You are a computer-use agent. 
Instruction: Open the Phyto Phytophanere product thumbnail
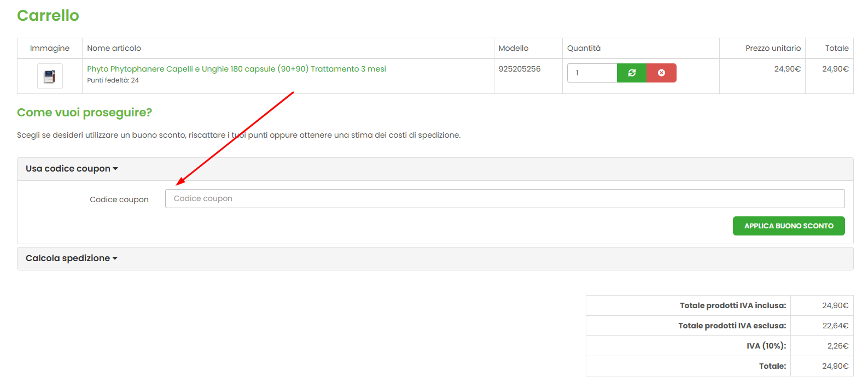[x=50, y=76]
